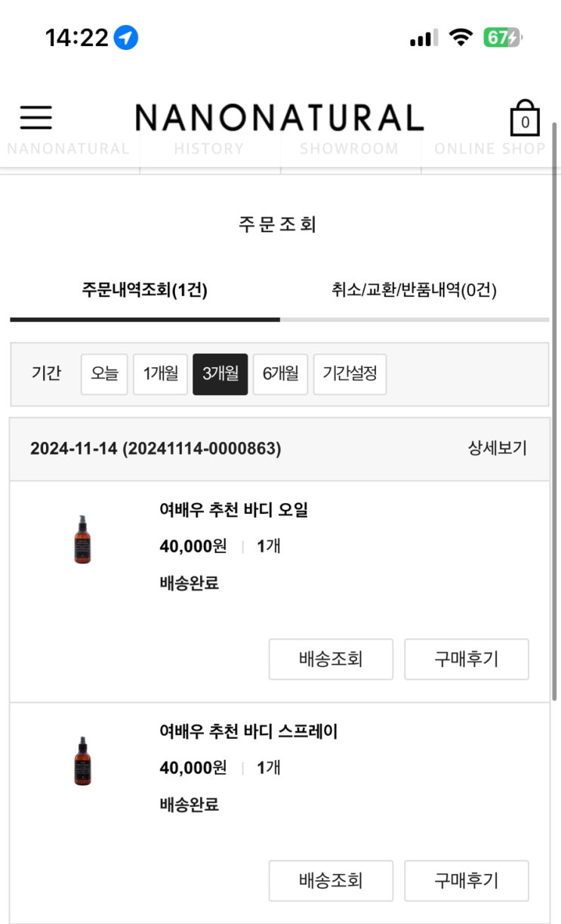The height and width of the screenshot is (924, 561).
Task: Open the body oil product thumbnail
Action: (83, 539)
